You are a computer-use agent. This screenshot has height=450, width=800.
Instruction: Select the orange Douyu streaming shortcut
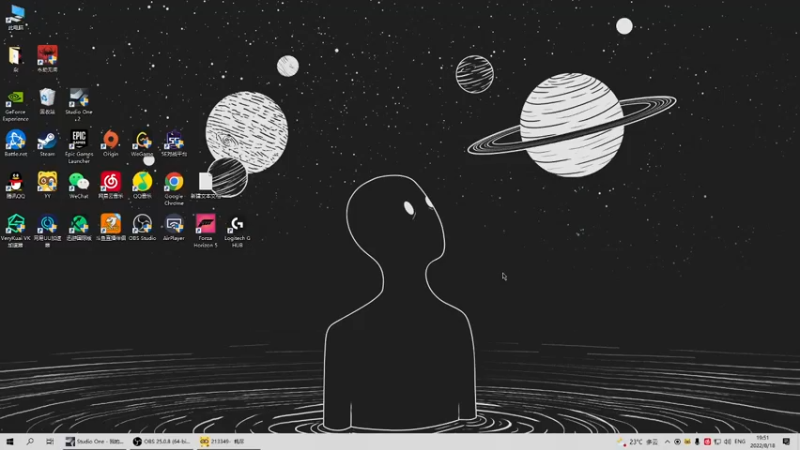(x=110, y=228)
